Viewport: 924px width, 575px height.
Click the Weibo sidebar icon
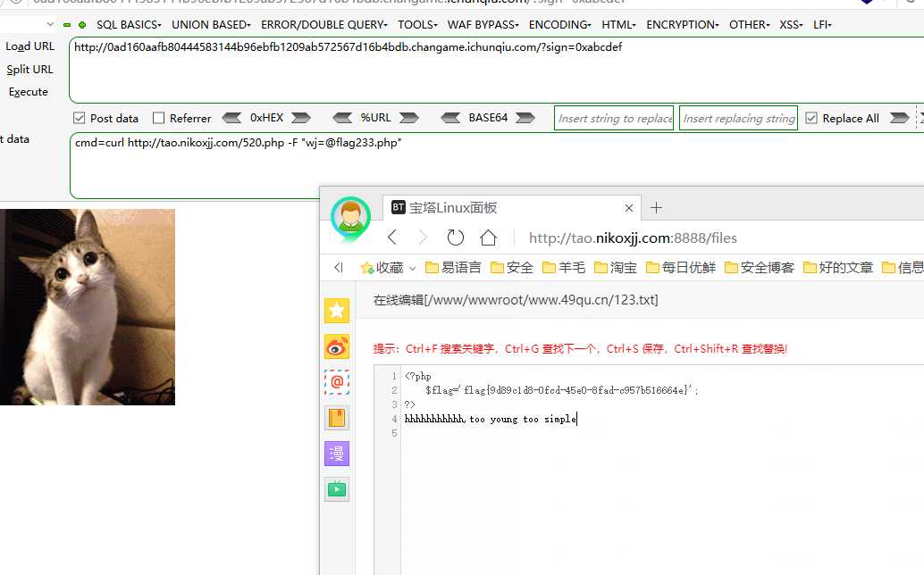tap(337, 347)
